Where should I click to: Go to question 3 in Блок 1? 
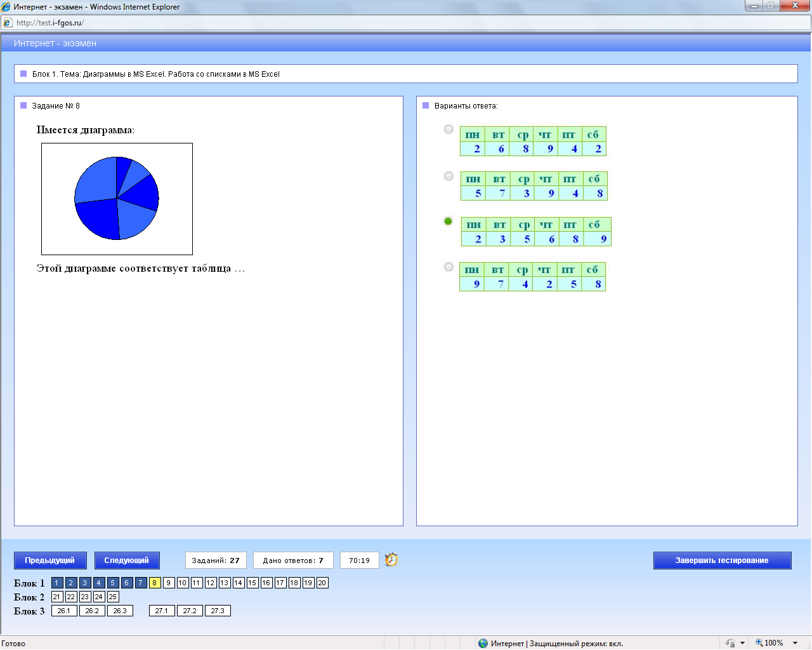point(85,583)
